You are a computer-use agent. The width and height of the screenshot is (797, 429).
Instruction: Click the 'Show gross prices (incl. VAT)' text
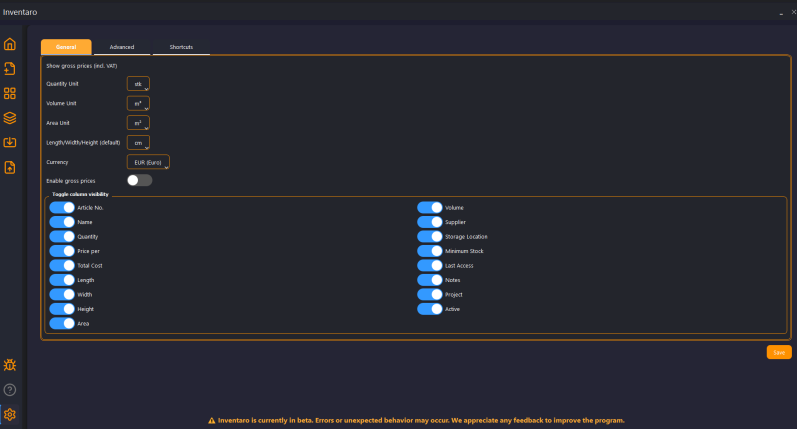pos(82,66)
